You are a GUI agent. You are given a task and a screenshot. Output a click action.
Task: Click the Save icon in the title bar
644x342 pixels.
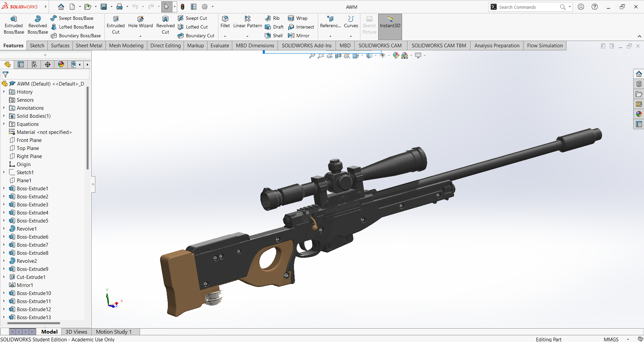(104, 7)
